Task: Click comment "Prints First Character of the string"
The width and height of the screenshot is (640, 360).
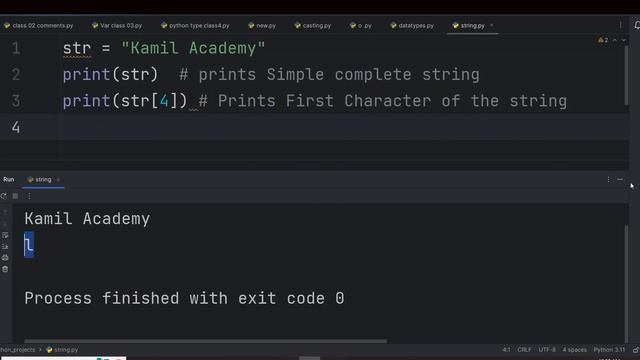Action: pyautogui.click(x=392, y=101)
